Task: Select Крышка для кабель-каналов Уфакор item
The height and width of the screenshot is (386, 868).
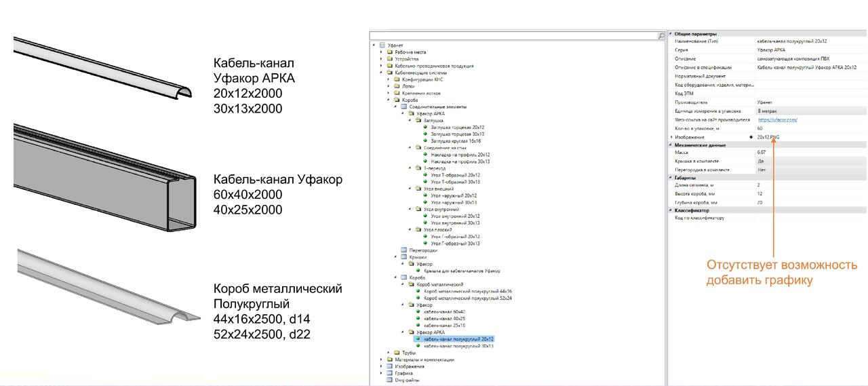Action: tap(462, 271)
